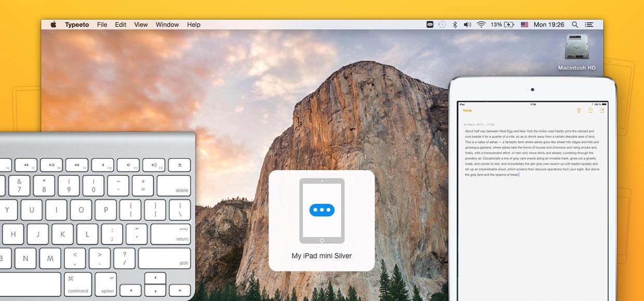Click the mute F10 key

[x=102, y=165]
